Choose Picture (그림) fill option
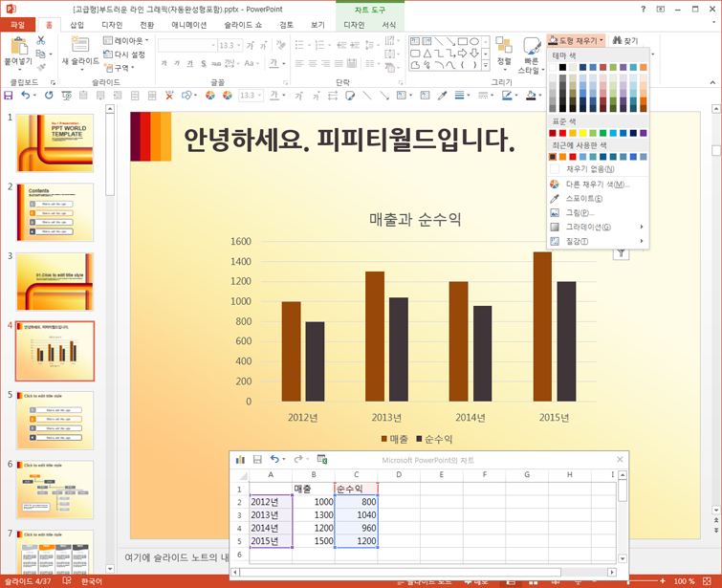The image size is (722, 588). click(598, 212)
